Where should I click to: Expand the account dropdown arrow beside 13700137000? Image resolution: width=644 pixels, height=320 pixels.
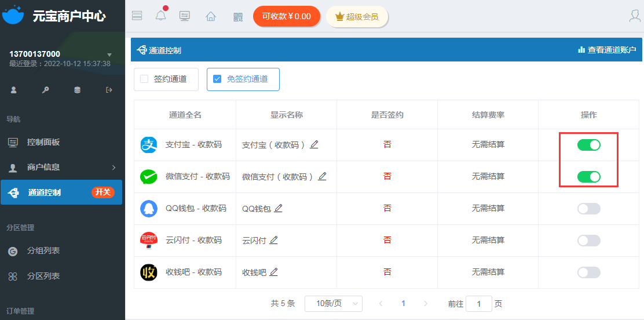[109, 54]
